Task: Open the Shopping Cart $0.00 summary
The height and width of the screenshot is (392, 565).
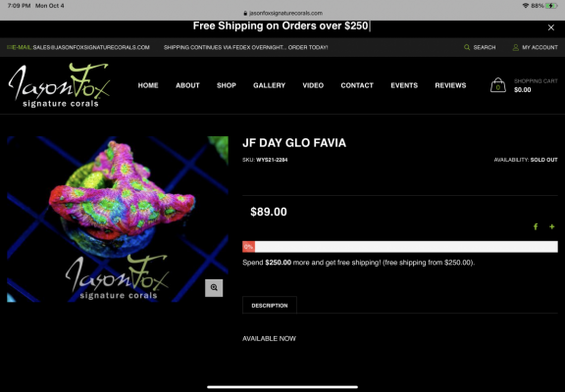Action: (x=536, y=85)
